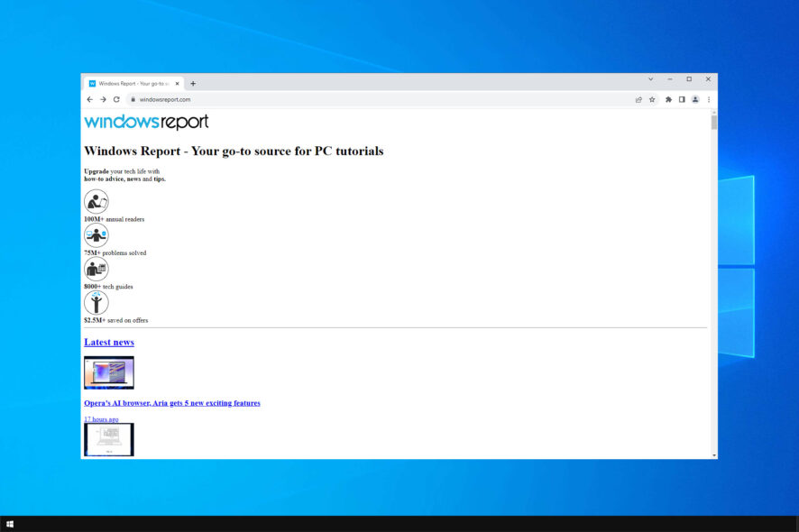Click the '$2.5M+ saved on offers' text
799x532 pixels.
pos(116,320)
